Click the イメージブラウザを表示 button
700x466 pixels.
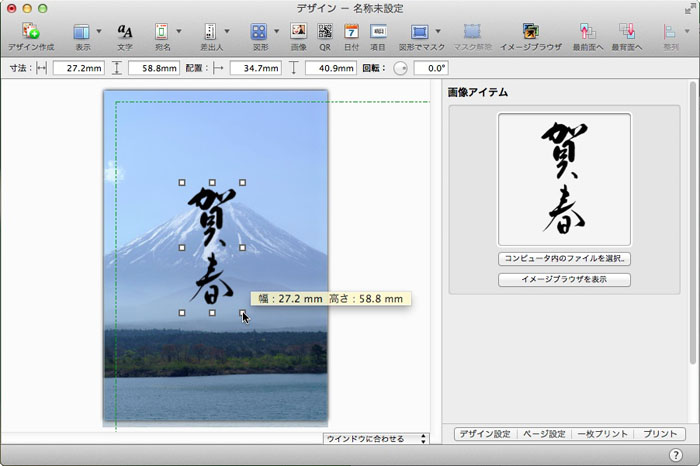pos(564,280)
